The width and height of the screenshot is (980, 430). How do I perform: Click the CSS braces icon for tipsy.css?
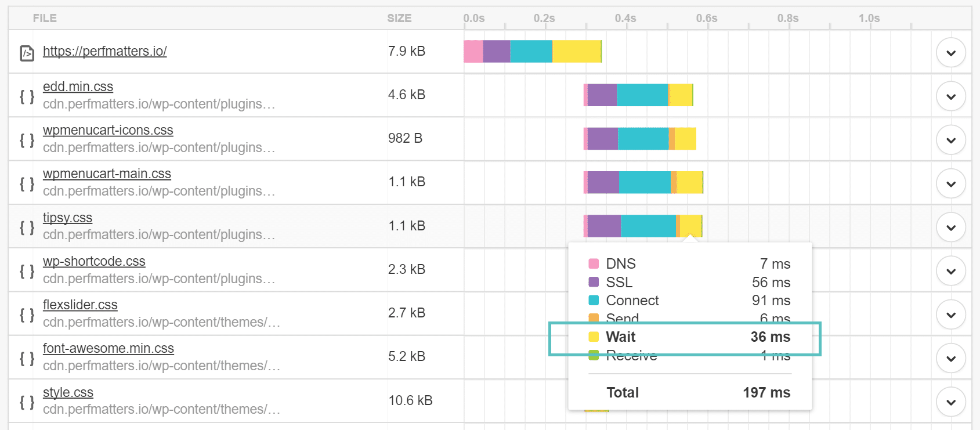(x=27, y=227)
